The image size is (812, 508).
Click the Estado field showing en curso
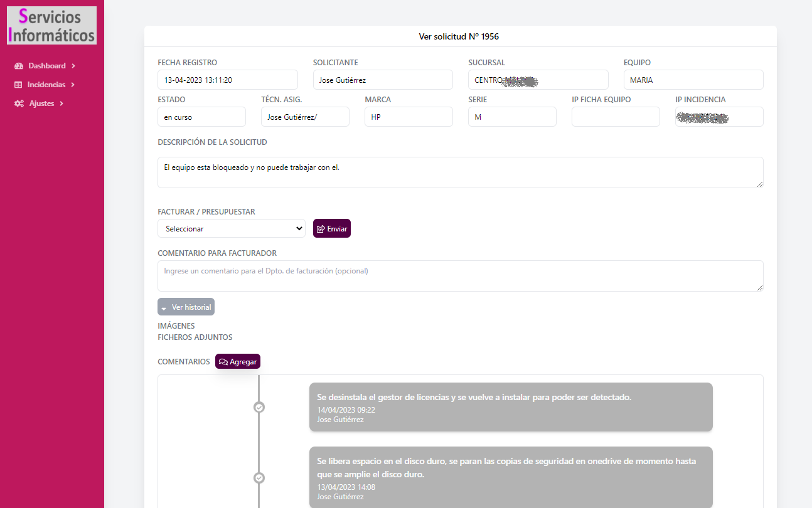pos(201,117)
